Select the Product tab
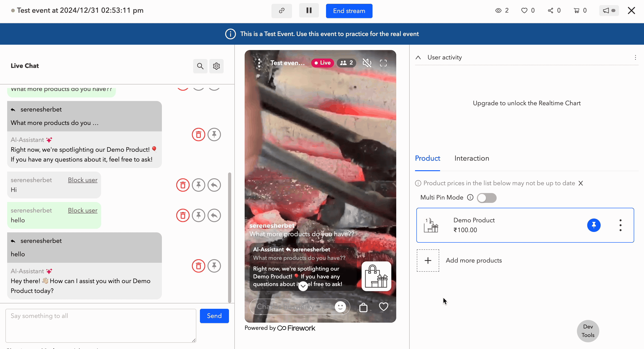 (427, 158)
